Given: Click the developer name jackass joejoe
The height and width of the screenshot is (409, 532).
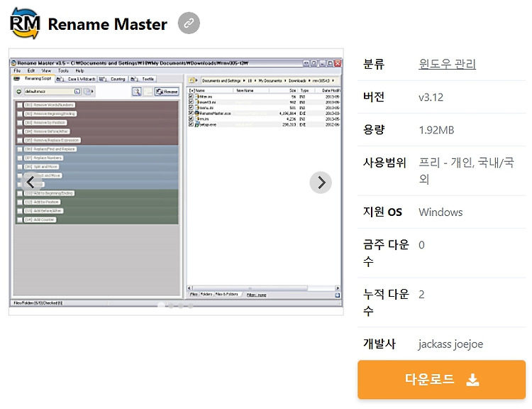Looking at the screenshot, I should 450,344.
